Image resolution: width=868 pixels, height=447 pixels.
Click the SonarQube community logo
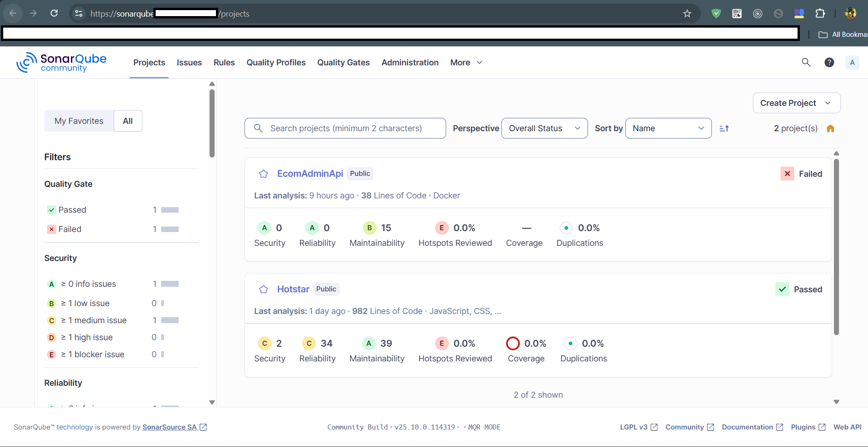click(62, 63)
